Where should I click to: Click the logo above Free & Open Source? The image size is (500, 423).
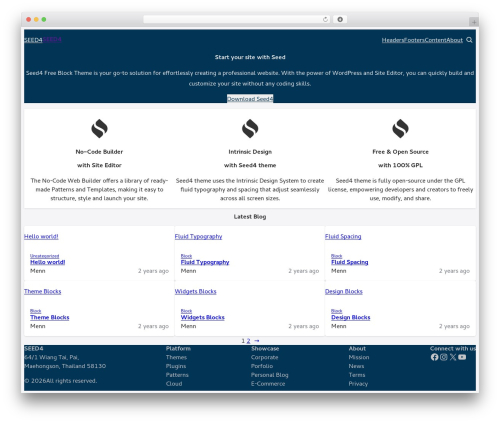click(x=400, y=128)
